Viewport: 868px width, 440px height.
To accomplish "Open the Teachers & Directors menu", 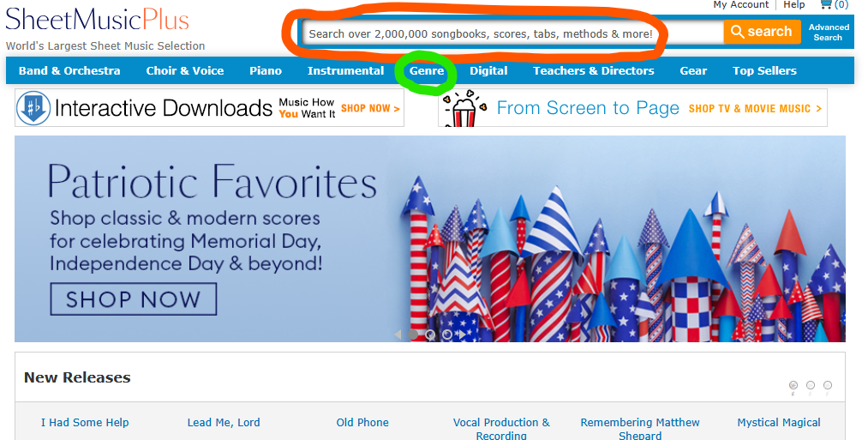I will point(594,71).
